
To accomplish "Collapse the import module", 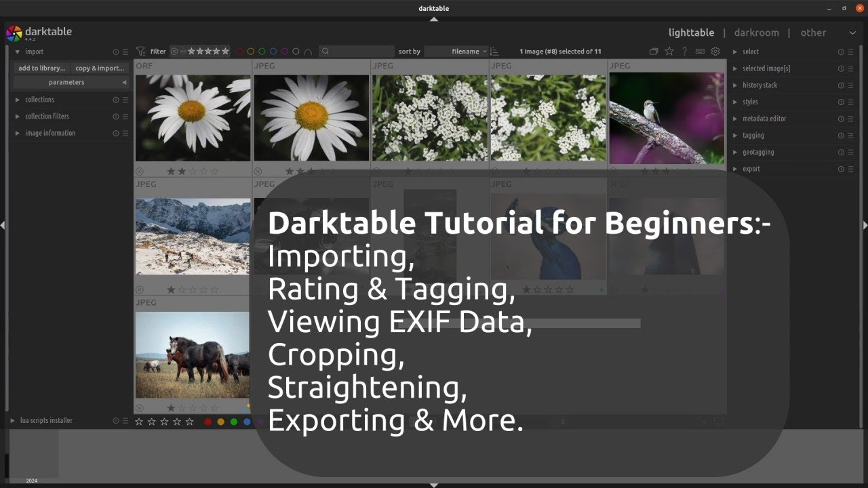I will click(x=18, y=52).
